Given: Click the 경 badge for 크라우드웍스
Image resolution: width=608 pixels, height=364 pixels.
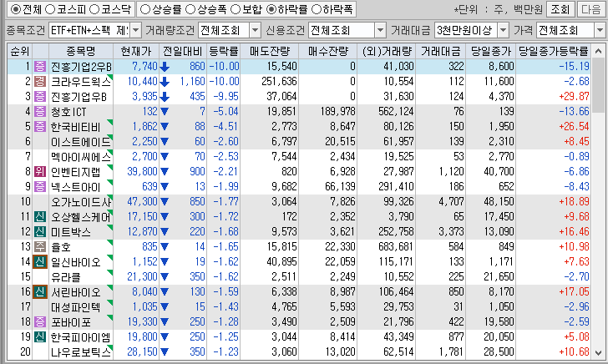Looking at the screenshot, I should click(40, 82).
